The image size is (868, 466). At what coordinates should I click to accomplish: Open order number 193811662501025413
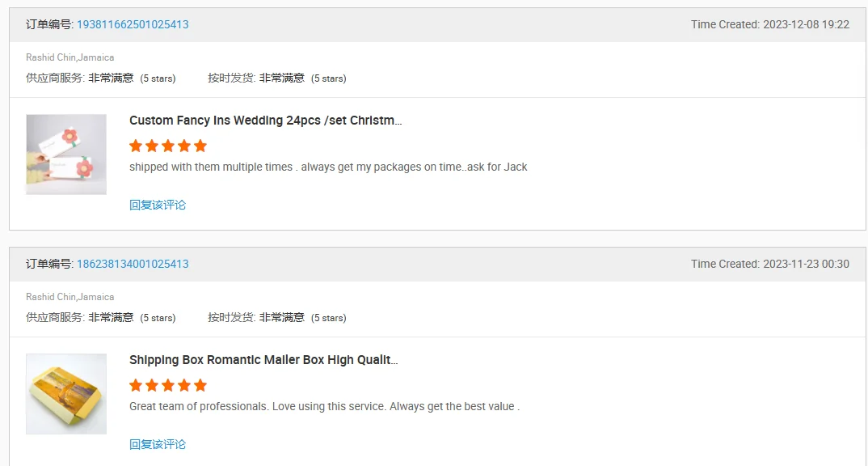click(x=133, y=24)
